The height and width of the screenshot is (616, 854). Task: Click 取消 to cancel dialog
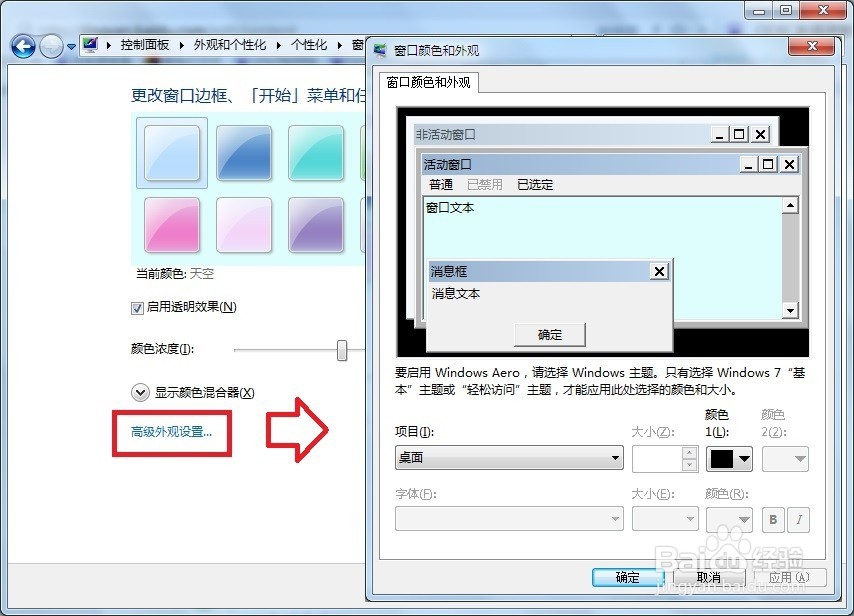pyautogui.click(x=709, y=577)
